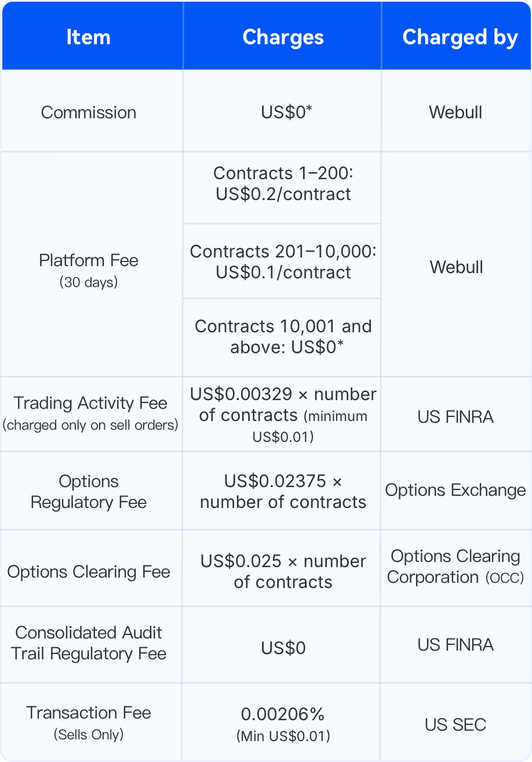Select the Options Clearing Fee label

point(89,571)
